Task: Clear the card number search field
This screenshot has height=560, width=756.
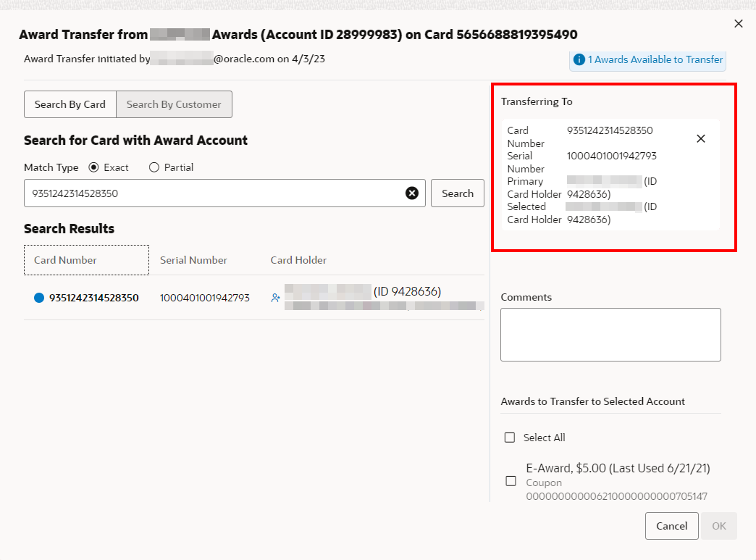Action: click(x=412, y=193)
